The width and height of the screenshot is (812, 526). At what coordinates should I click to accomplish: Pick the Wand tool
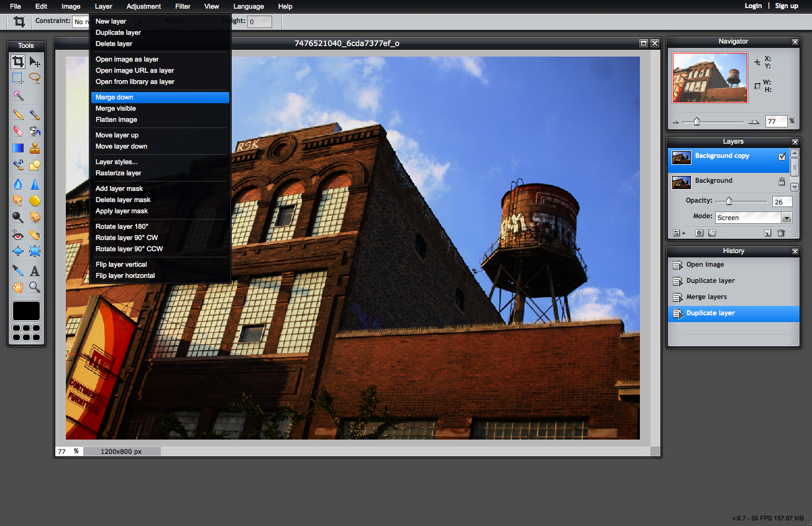[18, 96]
